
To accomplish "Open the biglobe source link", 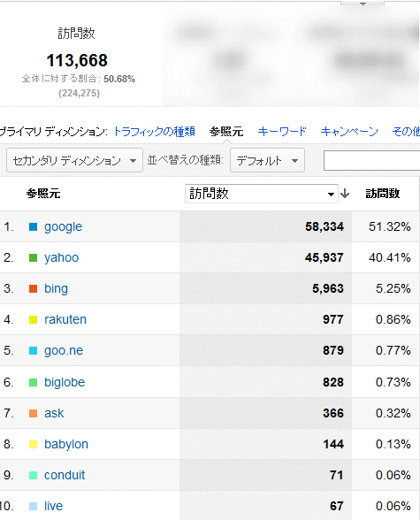I will pyautogui.click(x=65, y=382).
